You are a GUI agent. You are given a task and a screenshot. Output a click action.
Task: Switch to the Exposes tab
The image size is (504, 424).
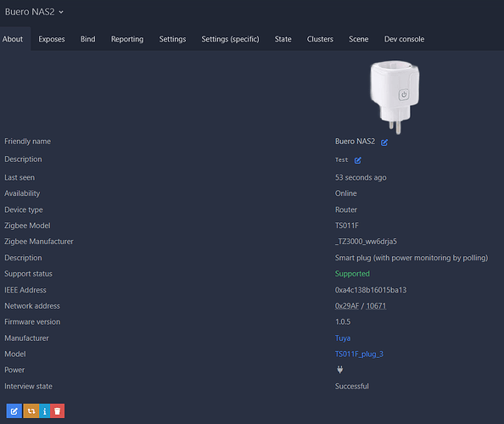click(x=52, y=39)
